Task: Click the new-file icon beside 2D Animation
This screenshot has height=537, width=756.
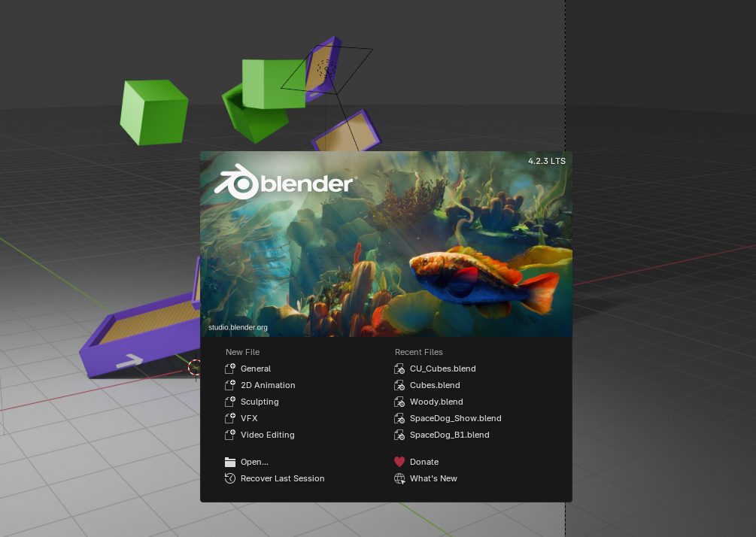Action: (x=230, y=385)
